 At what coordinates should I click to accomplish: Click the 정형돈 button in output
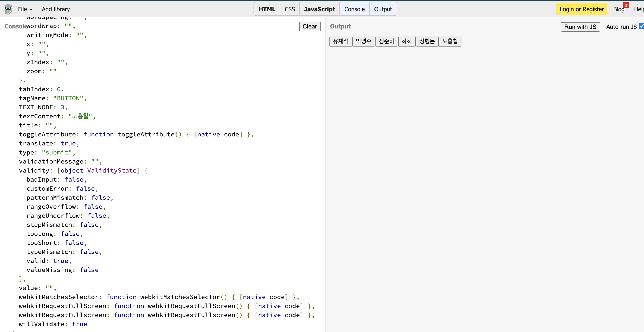(x=427, y=41)
